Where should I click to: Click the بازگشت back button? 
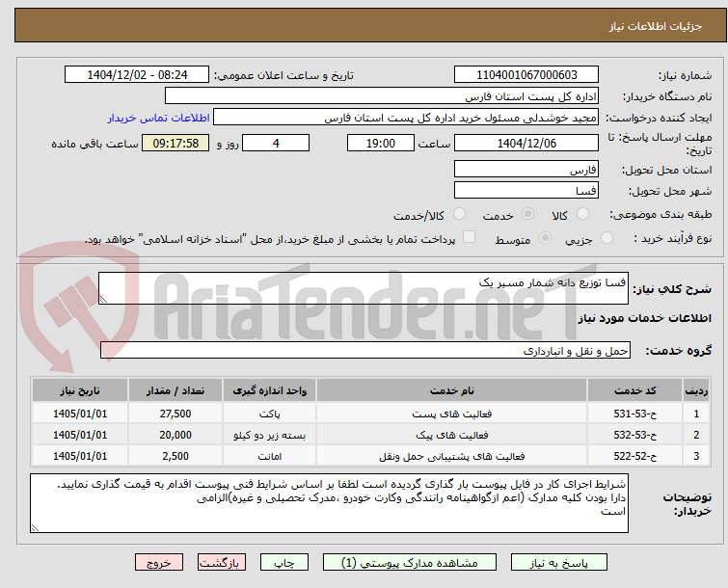pos(221,563)
